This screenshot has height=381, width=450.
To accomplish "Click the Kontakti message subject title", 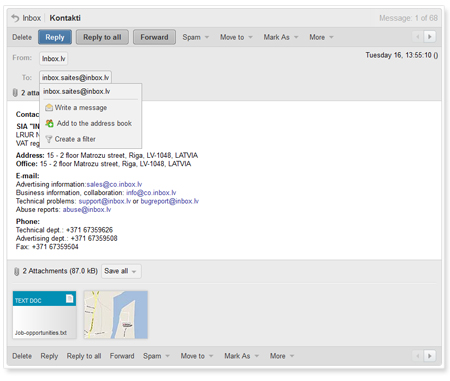I will (65, 18).
